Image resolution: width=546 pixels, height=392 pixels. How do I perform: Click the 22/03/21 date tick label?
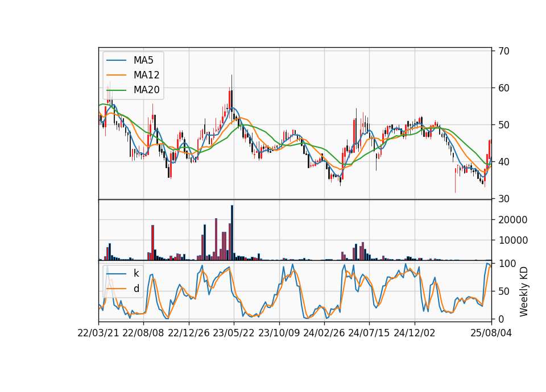98,333
